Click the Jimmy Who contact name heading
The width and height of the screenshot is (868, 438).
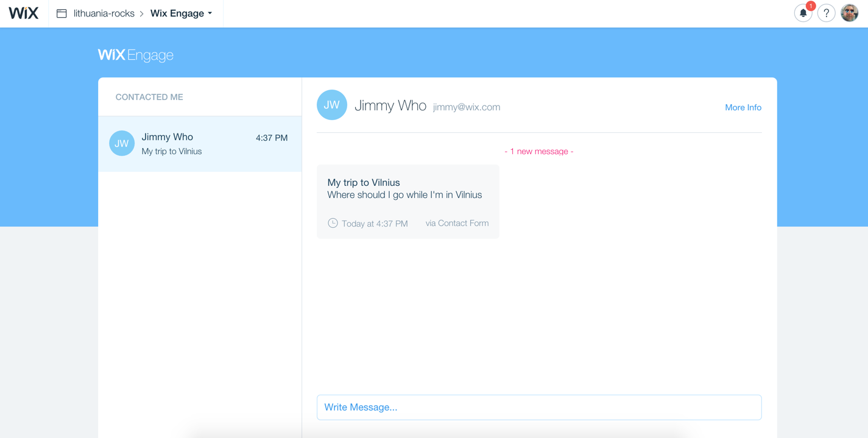(x=390, y=105)
